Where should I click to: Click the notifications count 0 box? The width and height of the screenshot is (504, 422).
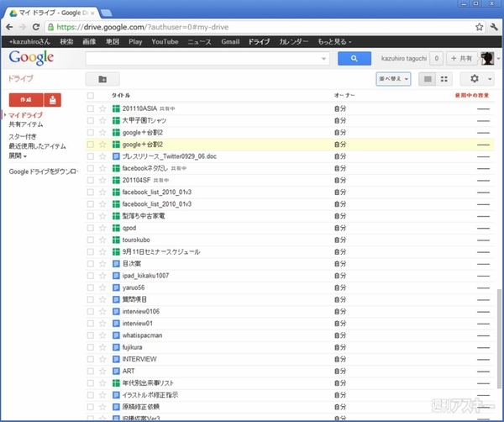437,59
